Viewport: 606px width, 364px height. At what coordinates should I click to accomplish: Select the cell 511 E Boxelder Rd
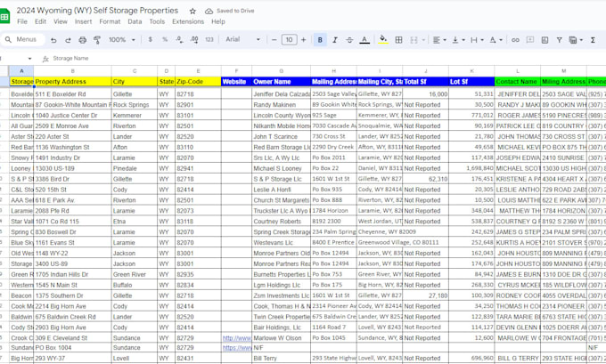72,93
